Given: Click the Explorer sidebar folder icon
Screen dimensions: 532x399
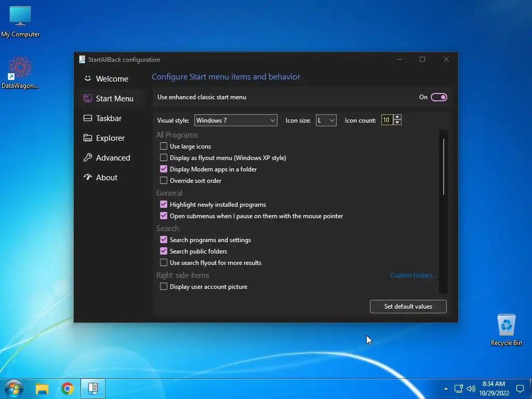Looking at the screenshot, I should click(x=87, y=138).
